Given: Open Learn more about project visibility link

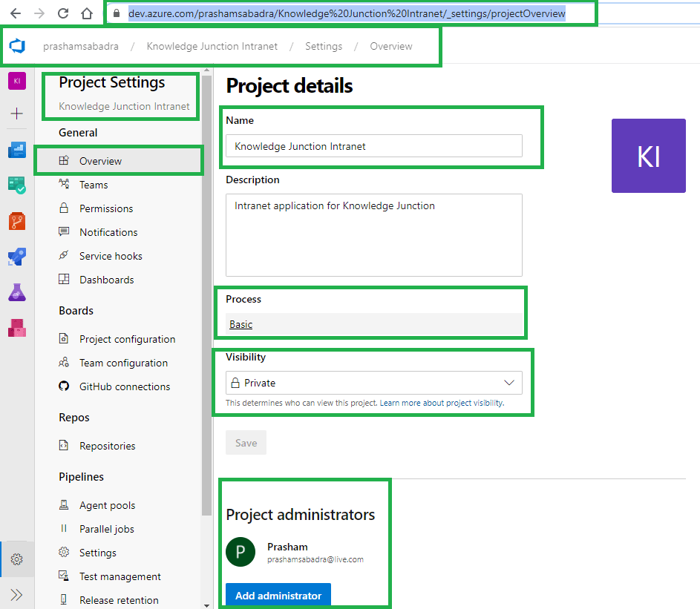Looking at the screenshot, I should click(x=442, y=403).
